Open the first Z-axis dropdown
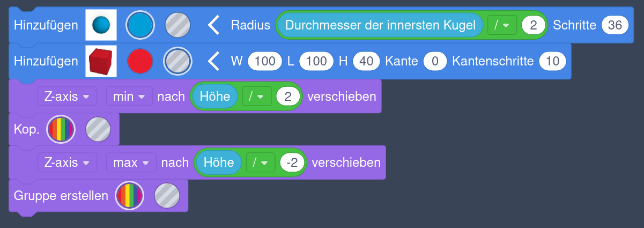The height and width of the screenshot is (228, 644). click(x=67, y=97)
